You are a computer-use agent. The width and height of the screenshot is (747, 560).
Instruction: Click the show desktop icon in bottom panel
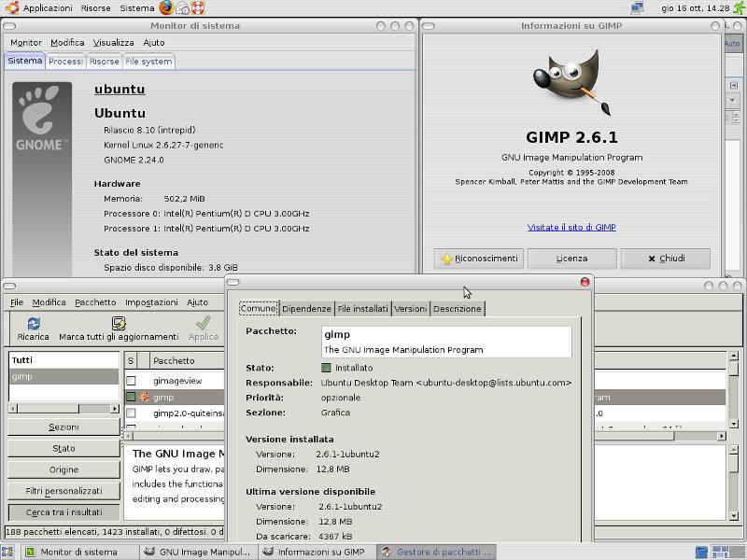(x=7, y=552)
